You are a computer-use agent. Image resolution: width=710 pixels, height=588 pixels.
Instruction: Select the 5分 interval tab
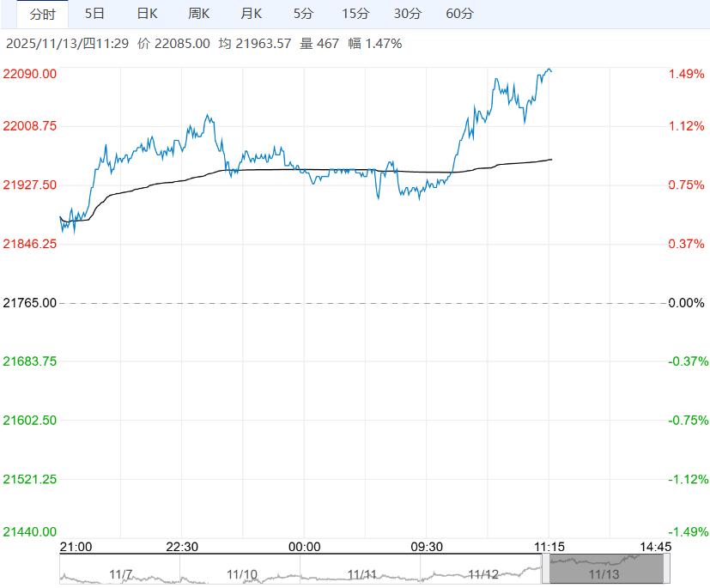[303, 14]
